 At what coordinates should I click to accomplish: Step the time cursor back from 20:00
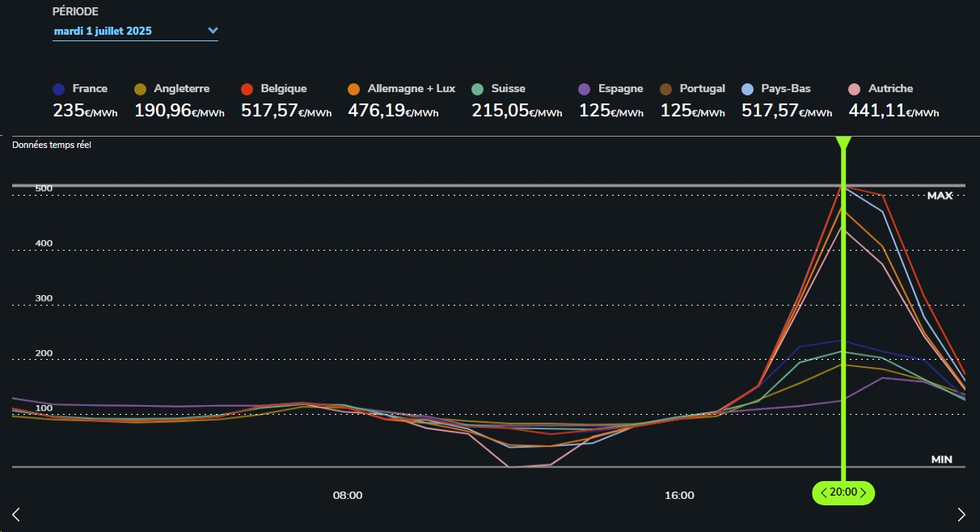click(x=824, y=492)
